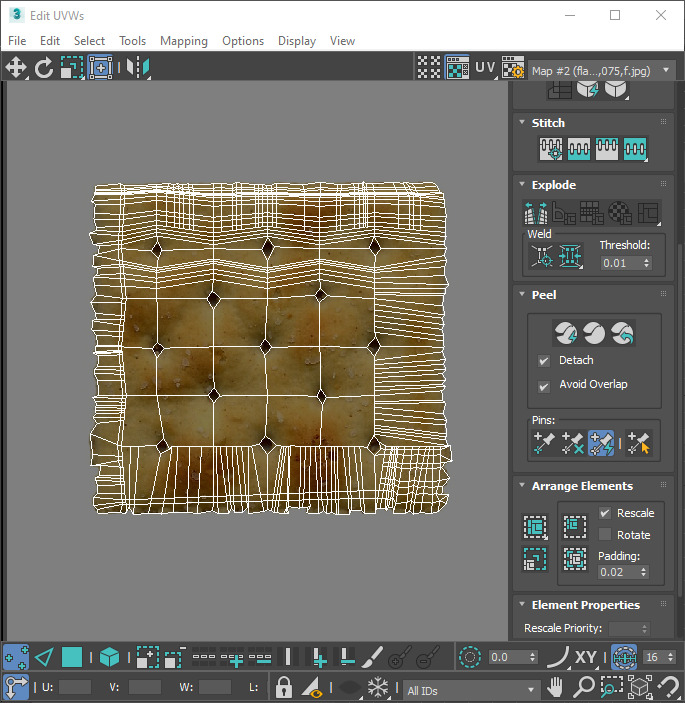685x703 pixels.
Task: Toggle Soft Selection circle icon
Action: [470, 657]
